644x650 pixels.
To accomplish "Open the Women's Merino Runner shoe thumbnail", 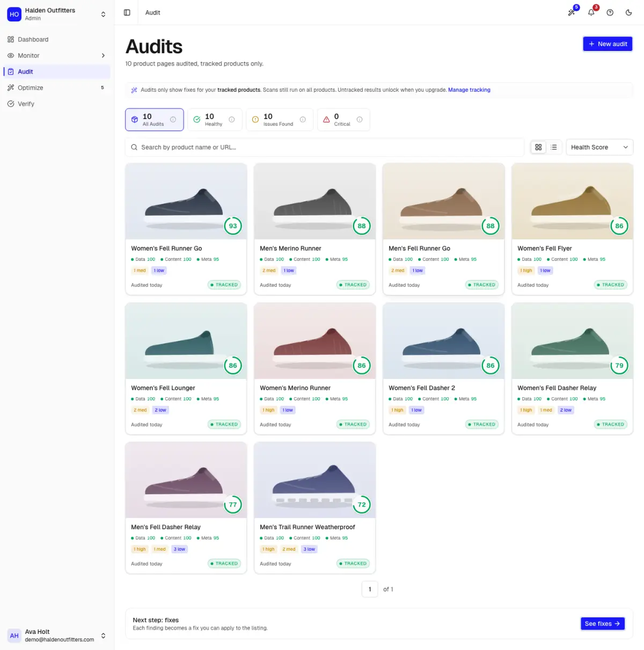I will tap(315, 341).
